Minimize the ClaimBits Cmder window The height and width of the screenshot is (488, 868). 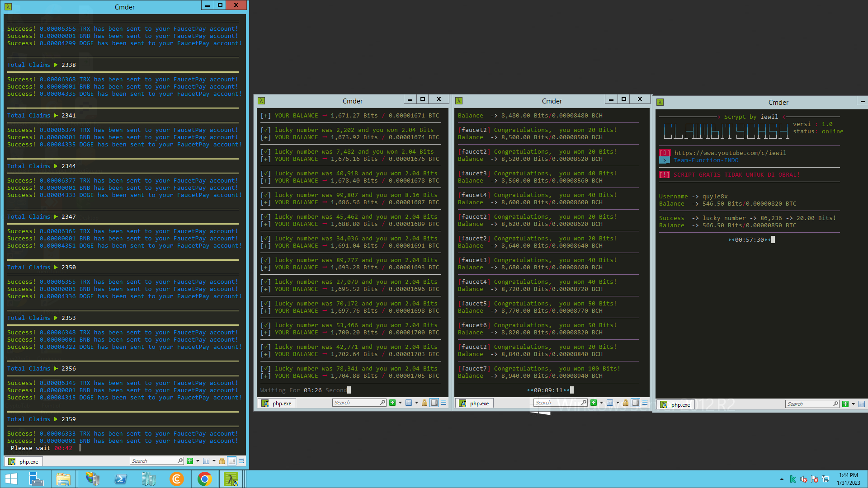coord(862,101)
